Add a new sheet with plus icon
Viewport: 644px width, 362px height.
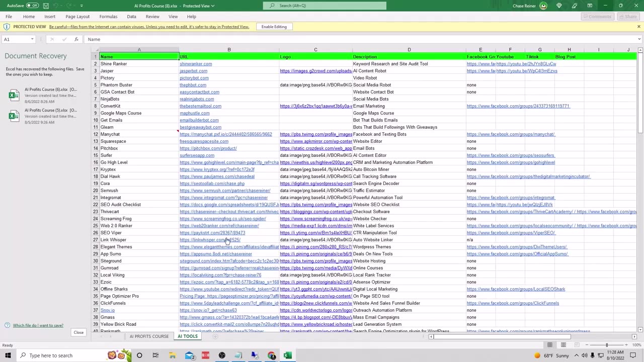pos(215,336)
